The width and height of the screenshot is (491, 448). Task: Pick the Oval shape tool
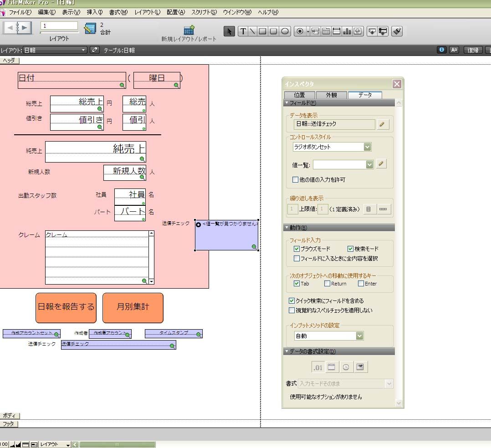(x=285, y=31)
